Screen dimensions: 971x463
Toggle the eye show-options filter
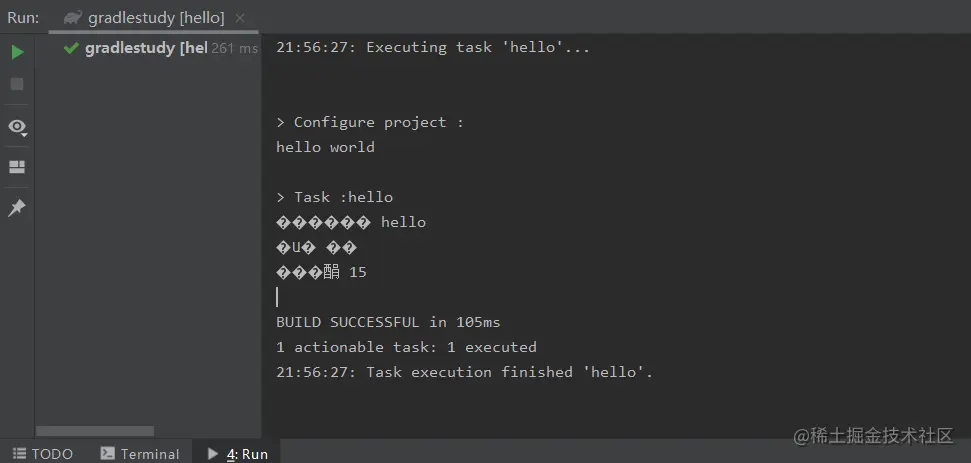coord(16,126)
